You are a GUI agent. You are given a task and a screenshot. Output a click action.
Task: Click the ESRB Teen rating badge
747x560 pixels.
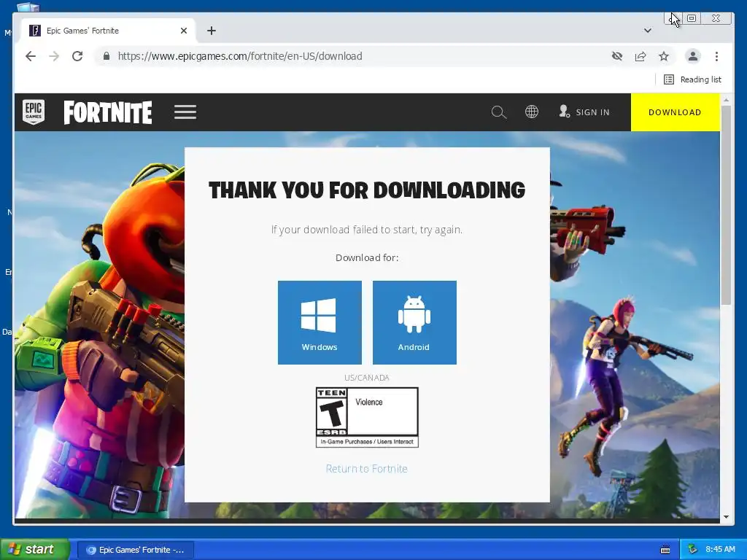[x=368, y=417]
